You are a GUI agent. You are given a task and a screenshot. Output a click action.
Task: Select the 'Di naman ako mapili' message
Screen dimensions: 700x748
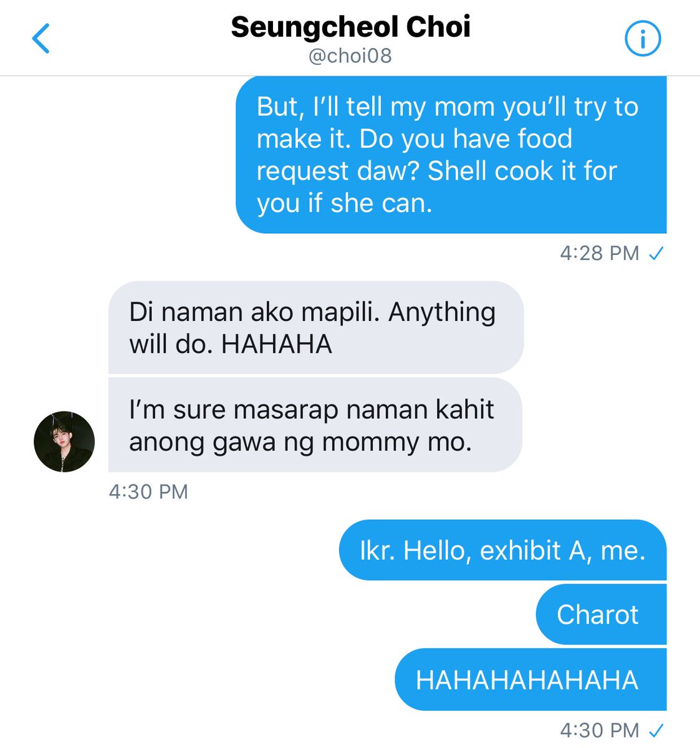pos(316,328)
